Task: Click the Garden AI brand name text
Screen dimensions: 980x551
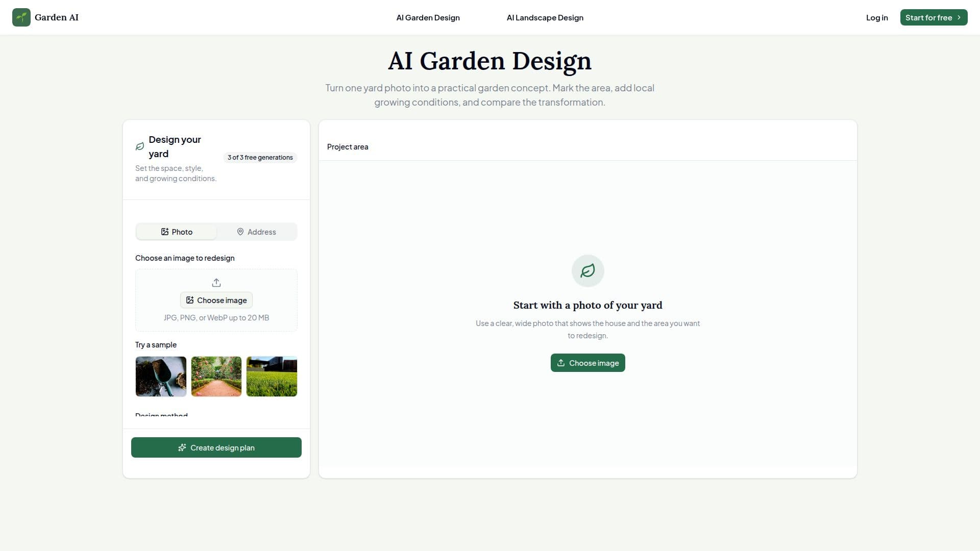Action: pos(57,17)
